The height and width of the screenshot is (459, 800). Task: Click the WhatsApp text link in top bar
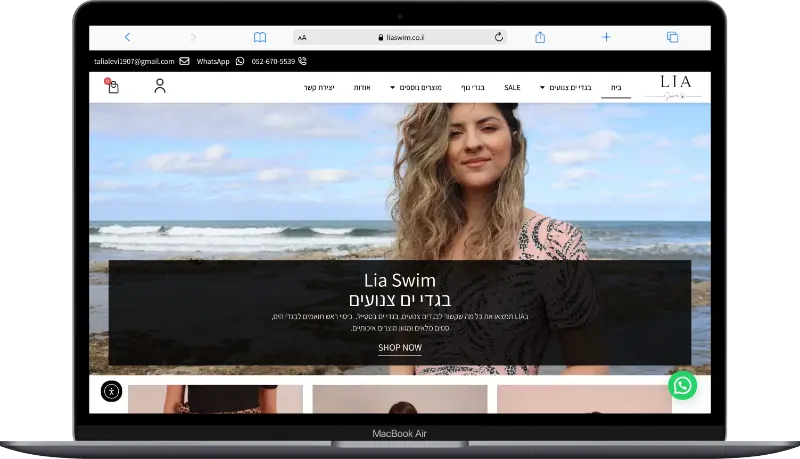tap(213, 61)
